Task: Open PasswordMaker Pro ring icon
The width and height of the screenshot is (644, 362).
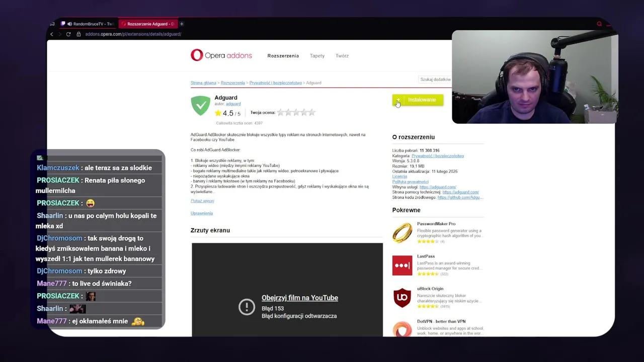Action: click(402, 233)
